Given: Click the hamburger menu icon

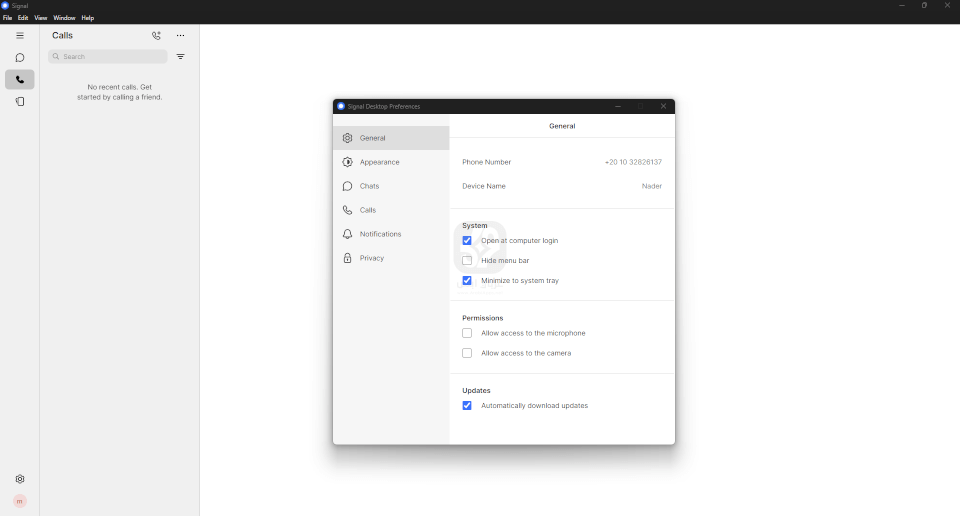Looking at the screenshot, I should [x=19, y=36].
